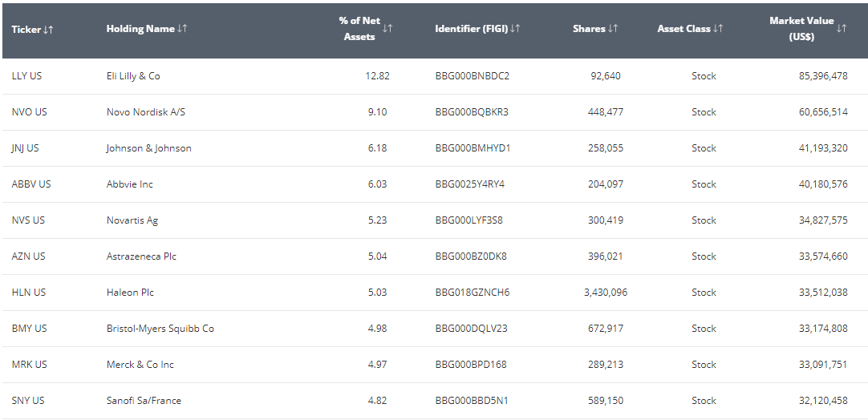
Task: Sort by Identifier (FIGI) arrows icon
Action: coord(515,28)
